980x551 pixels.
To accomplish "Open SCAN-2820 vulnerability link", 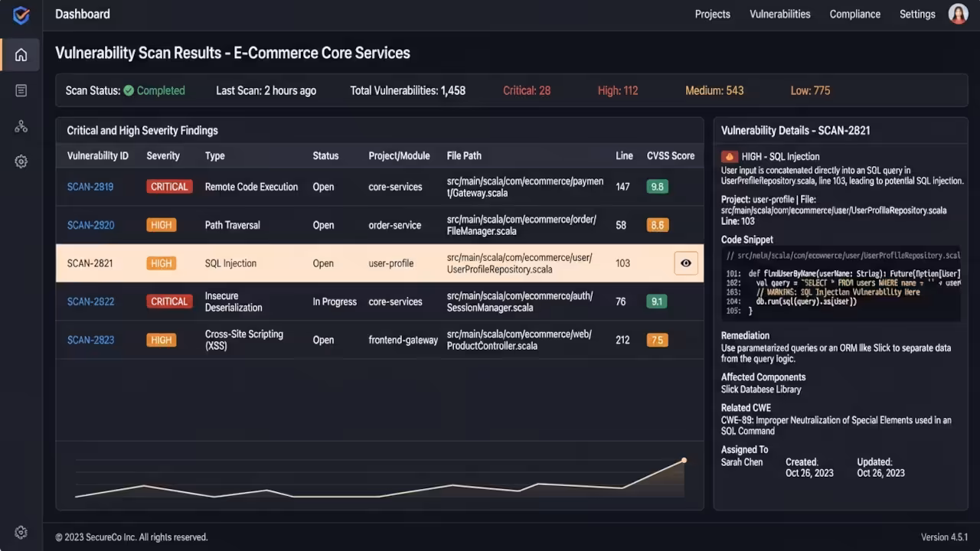I will (90, 225).
